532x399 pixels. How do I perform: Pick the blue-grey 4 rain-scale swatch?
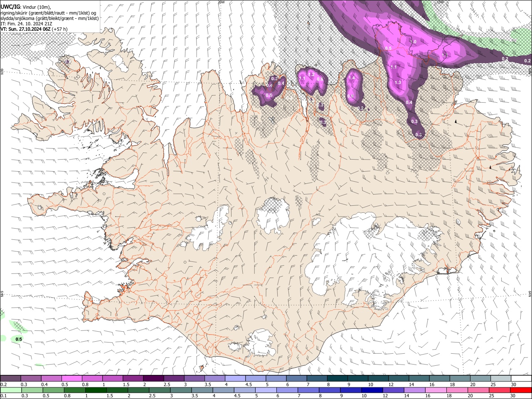click(x=223, y=390)
